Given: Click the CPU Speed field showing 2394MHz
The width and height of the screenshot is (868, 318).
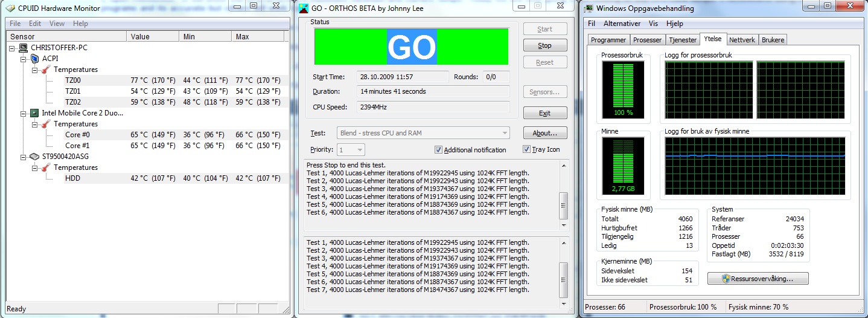Looking at the screenshot, I should 433,107.
